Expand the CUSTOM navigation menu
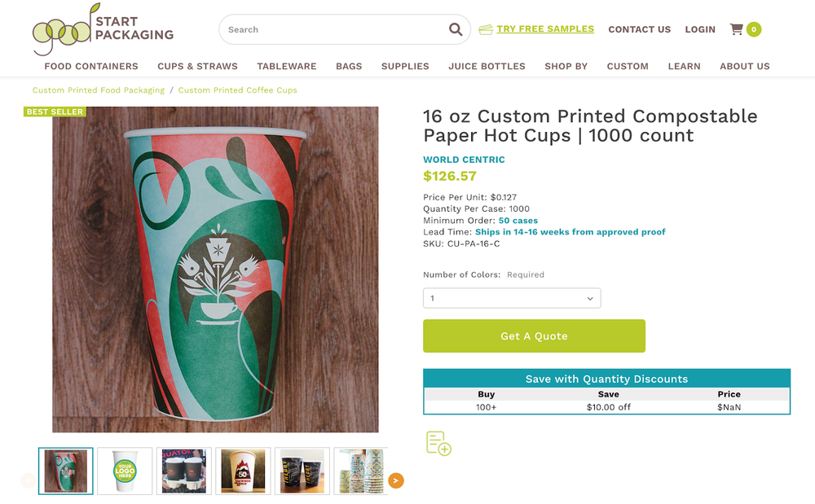The width and height of the screenshot is (815, 504). tap(628, 67)
